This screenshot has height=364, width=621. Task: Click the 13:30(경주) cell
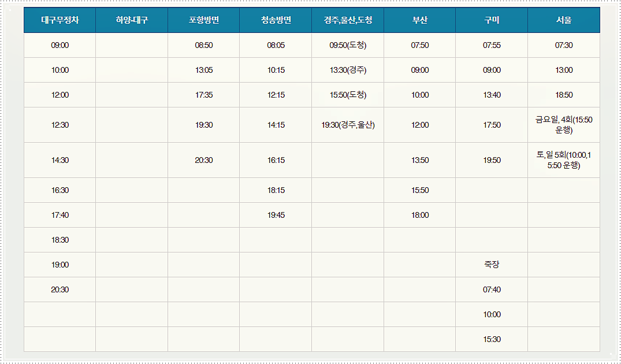348,70
